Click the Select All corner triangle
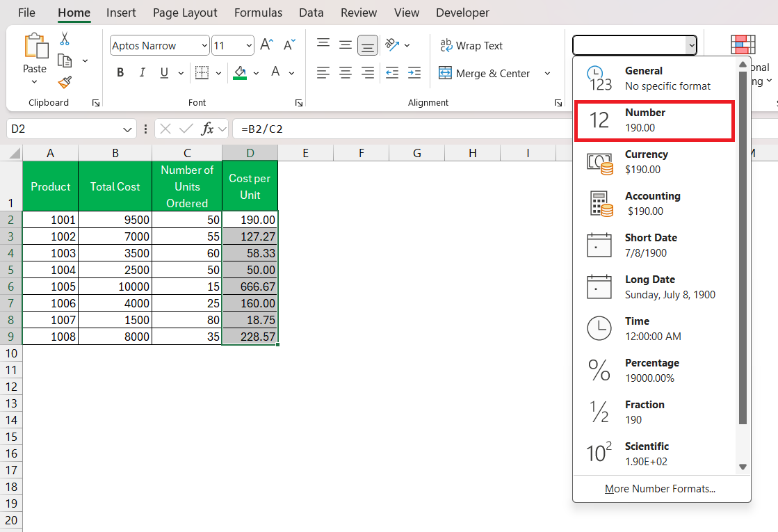 tap(15, 153)
